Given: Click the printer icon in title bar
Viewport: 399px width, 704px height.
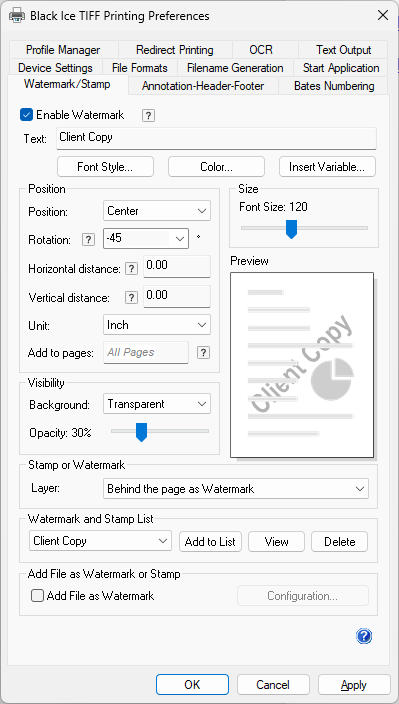Looking at the screenshot, I should pos(17,16).
